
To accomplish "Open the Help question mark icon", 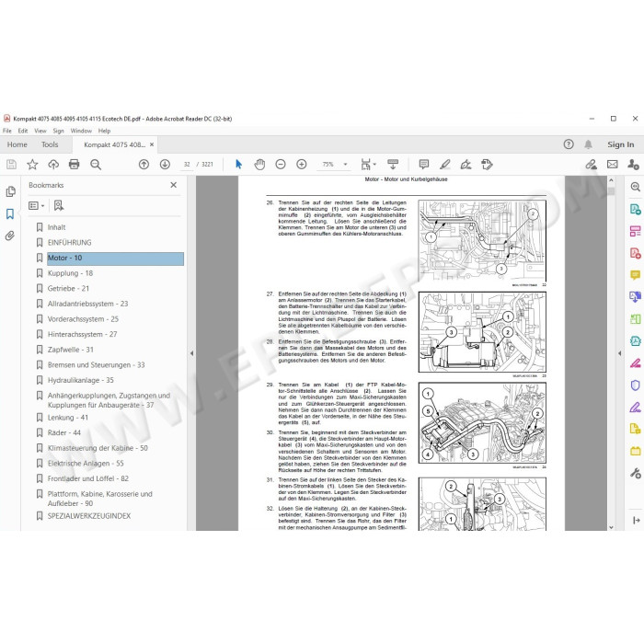I will point(569,144).
